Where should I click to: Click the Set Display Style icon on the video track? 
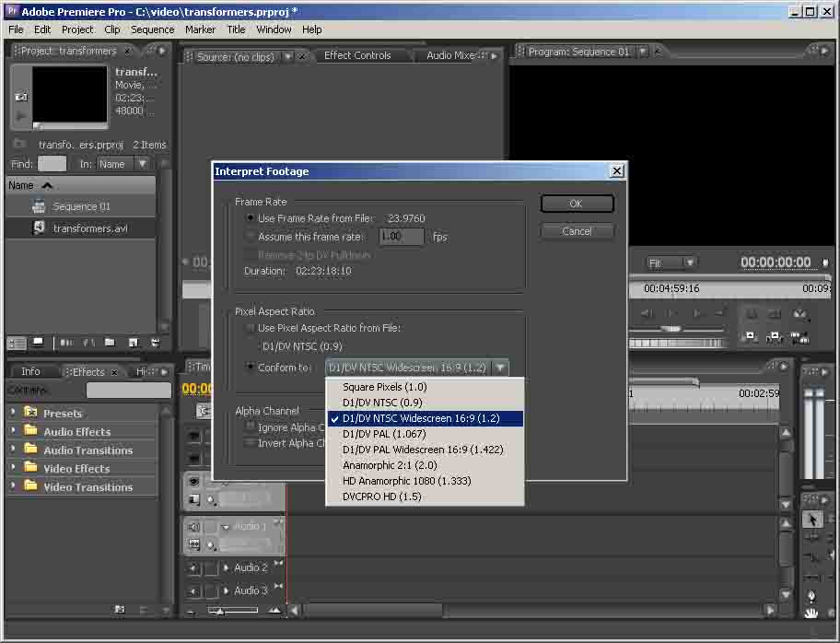(x=194, y=500)
